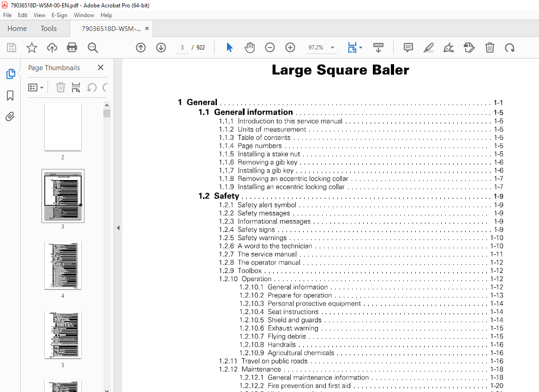The image size is (539, 392).
Task: Collapse the navigation pane with the arrow
Action: [x=118, y=228]
